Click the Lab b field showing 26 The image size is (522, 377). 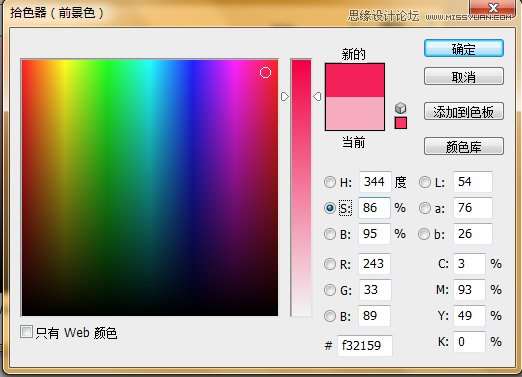pos(473,234)
